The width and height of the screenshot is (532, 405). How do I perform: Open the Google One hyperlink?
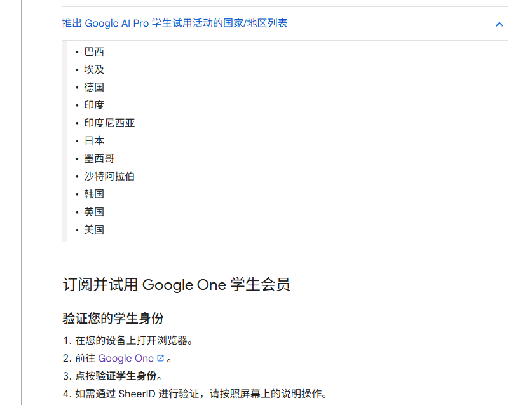coord(126,358)
